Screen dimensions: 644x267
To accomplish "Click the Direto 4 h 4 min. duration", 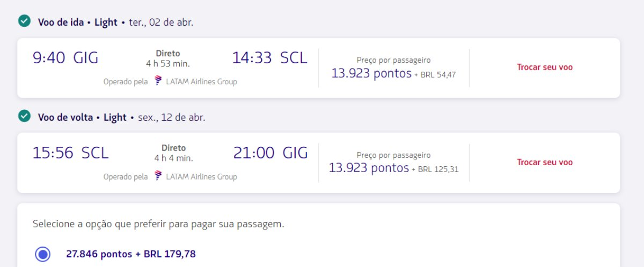I will pyautogui.click(x=173, y=153).
